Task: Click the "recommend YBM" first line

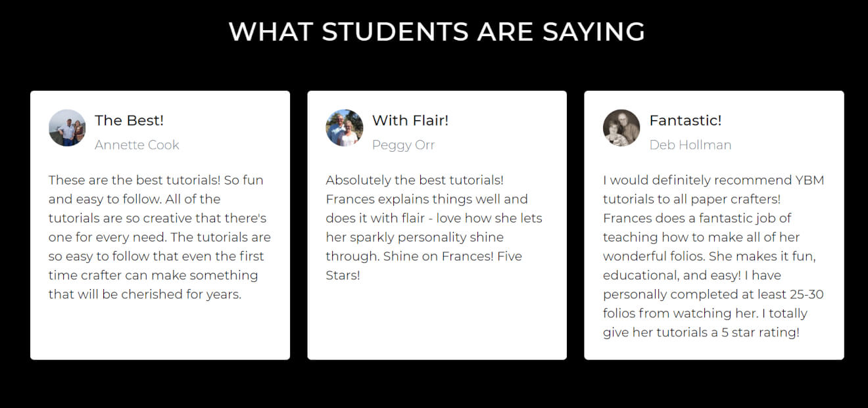Action: tap(713, 180)
